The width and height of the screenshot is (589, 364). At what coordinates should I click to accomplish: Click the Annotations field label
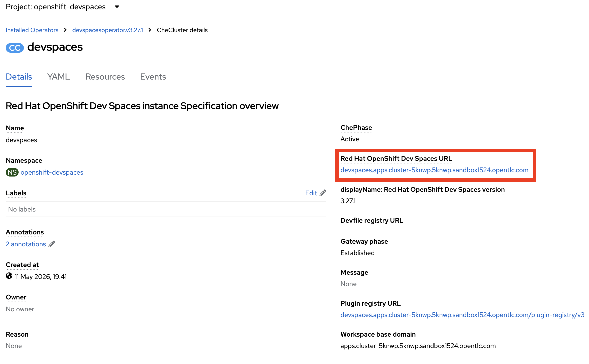(x=25, y=232)
